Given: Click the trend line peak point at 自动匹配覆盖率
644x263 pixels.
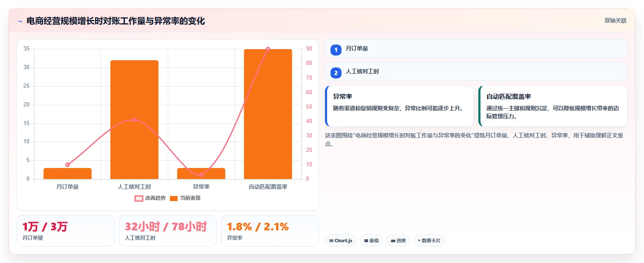Looking at the screenshot, I should click(x=268, y=49).
